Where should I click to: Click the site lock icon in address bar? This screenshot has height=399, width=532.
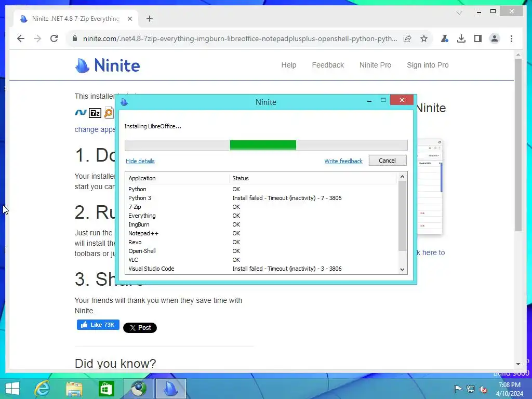(x=75, y=38)
